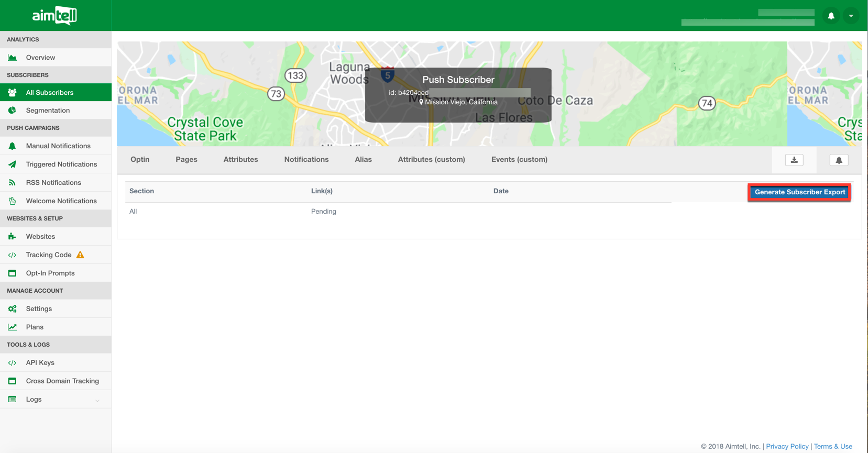The image size is (868, 453).
Task: Click the download export icon button
Action: pos(794,160)
